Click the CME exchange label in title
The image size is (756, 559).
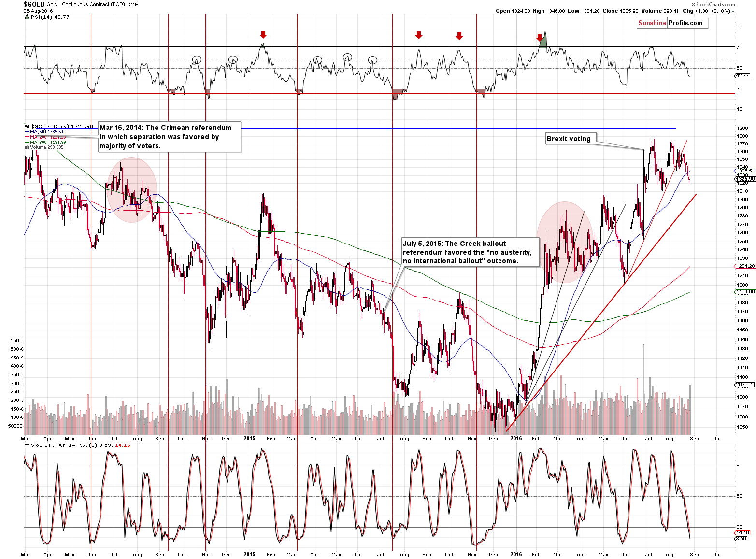pyautogui.click(x=132, y=5)
